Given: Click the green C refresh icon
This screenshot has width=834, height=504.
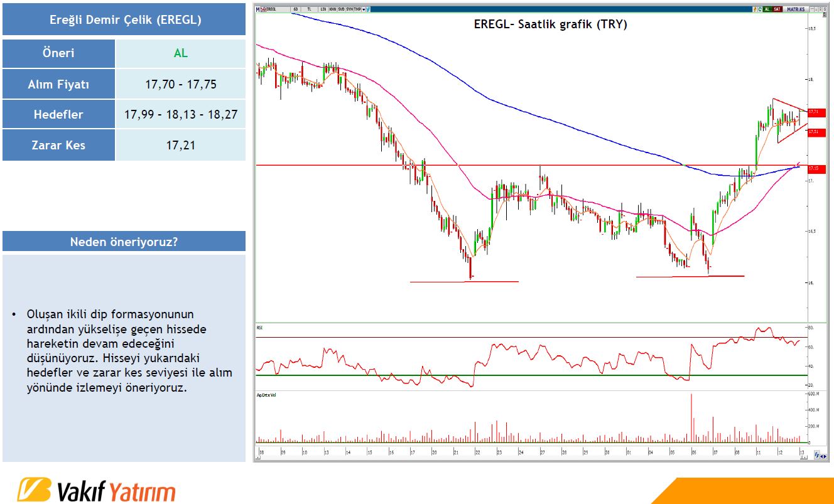Looking at the screenshot, I should [760, 9].
